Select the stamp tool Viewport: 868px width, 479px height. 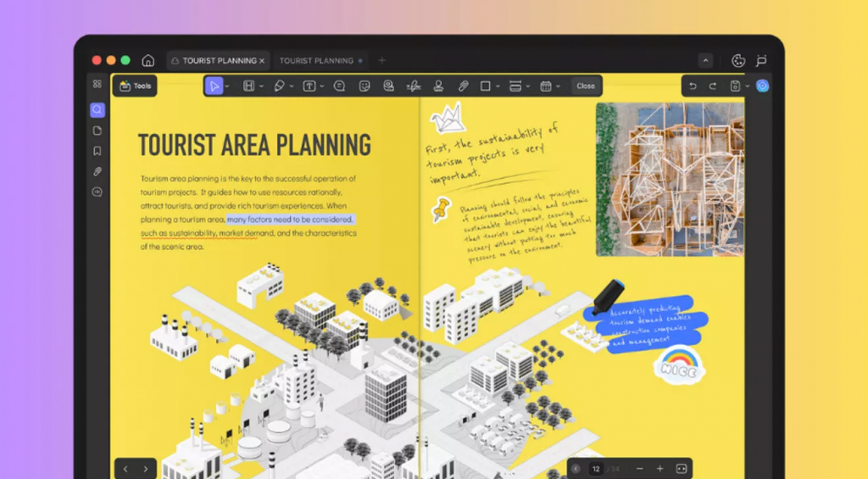pyautogui.click(x=438, y=86)
